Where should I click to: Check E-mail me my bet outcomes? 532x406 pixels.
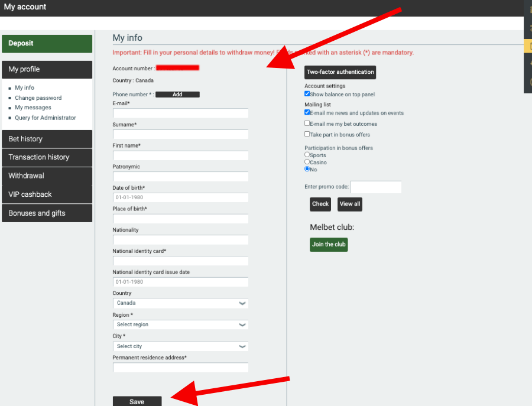307,124
